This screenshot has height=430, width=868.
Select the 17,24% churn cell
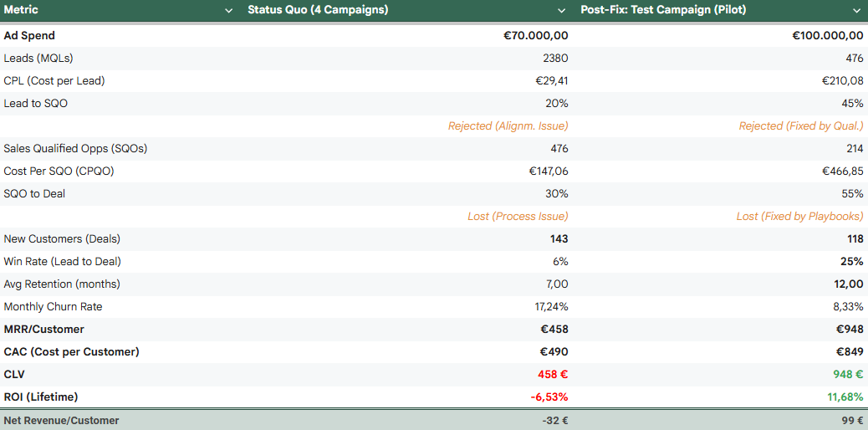click(551, 307)
